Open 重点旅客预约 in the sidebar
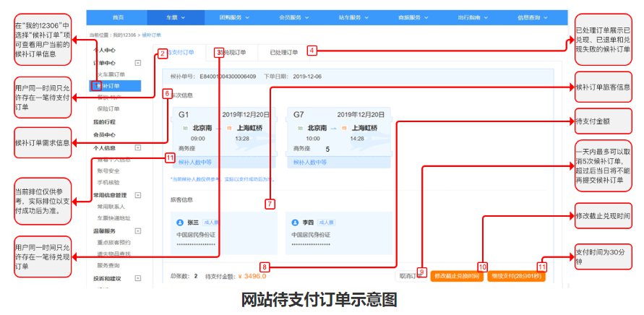The height and width of the screenshot is (315, 644). (113, 242)
